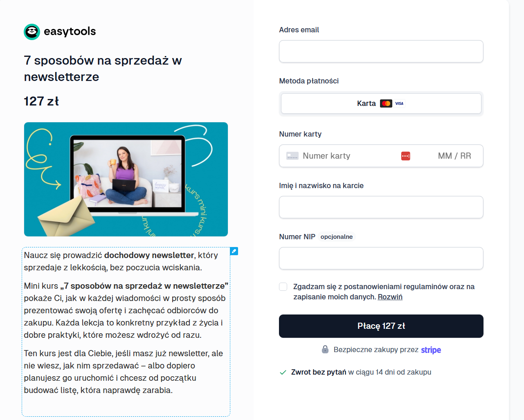Click the red autofill icon in card field
524x420 pixels.
pyautogui.click(x=406, y=156)
